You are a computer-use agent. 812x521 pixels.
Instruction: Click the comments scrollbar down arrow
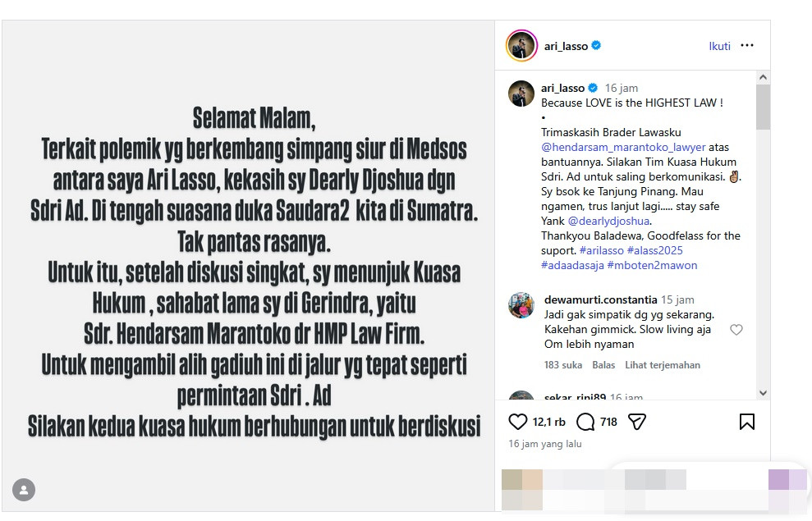point(763,393)
